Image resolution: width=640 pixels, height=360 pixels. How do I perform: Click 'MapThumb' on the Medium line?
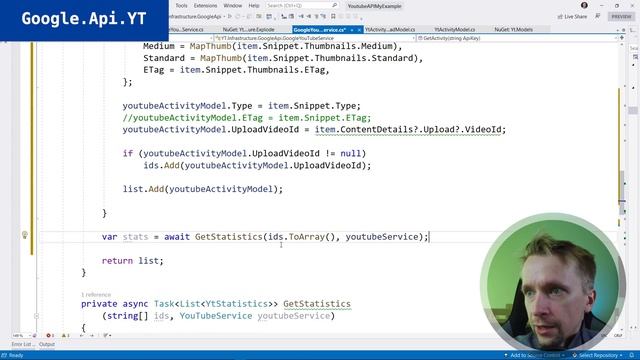(x=211, y=46)
